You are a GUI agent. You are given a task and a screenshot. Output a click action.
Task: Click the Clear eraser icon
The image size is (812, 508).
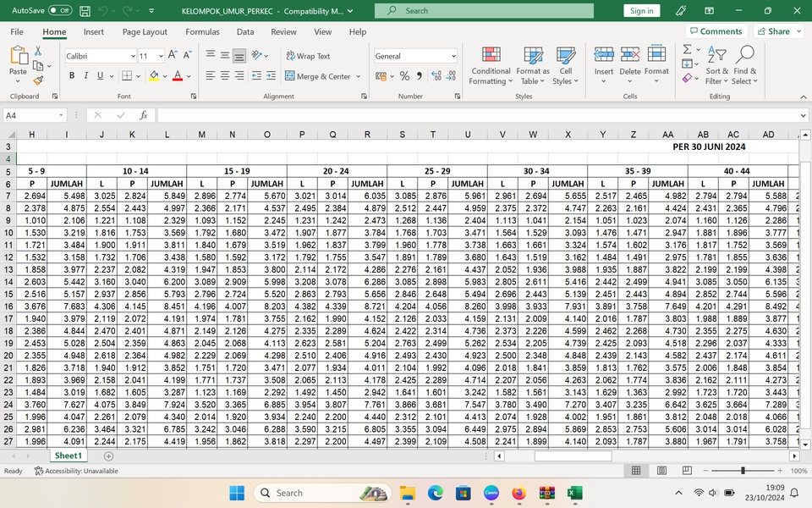687,78
